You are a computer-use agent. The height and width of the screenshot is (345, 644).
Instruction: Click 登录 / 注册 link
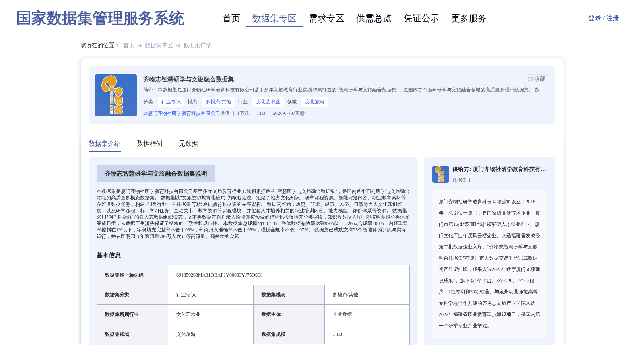click(603, 18)
